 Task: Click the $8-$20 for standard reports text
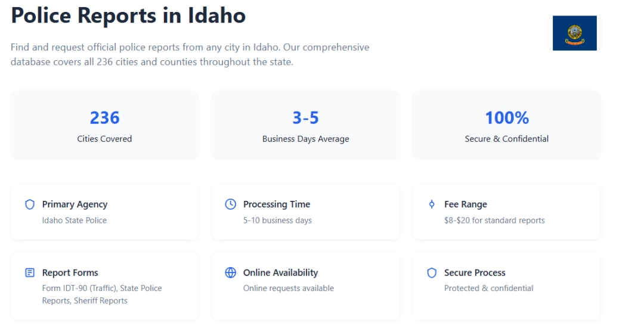(x=494, y=221)
